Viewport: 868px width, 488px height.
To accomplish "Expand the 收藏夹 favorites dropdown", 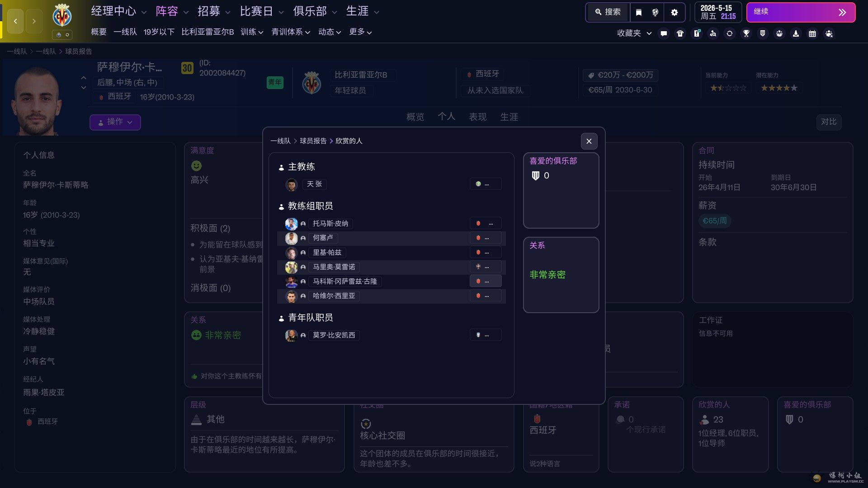I will tap(634, 33).
